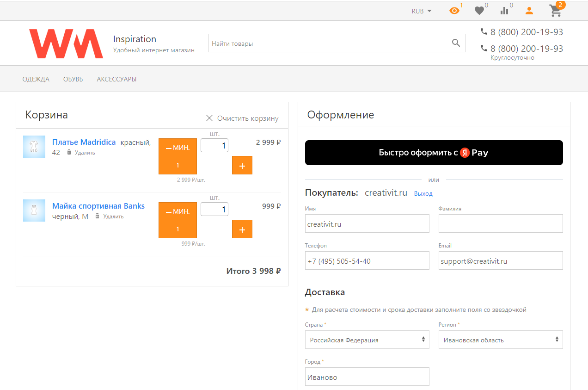This screenshot has height=390, width=588.
Task: Open the favorites heart icon
Action: [x=479, y=11]
